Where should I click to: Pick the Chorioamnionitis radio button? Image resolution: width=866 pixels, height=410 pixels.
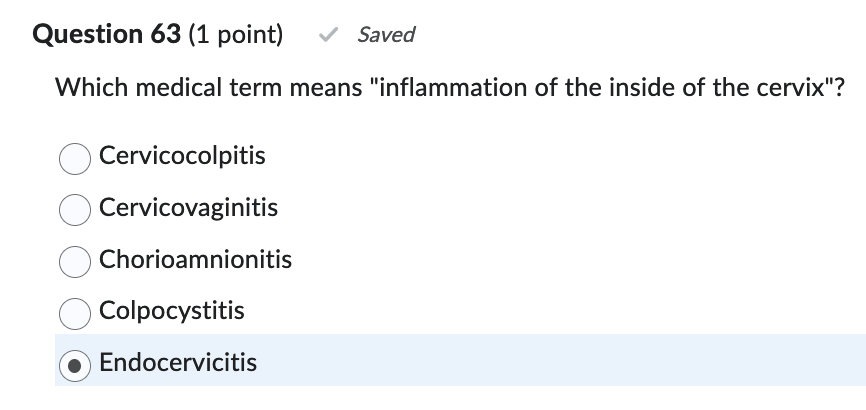point(76,261)
